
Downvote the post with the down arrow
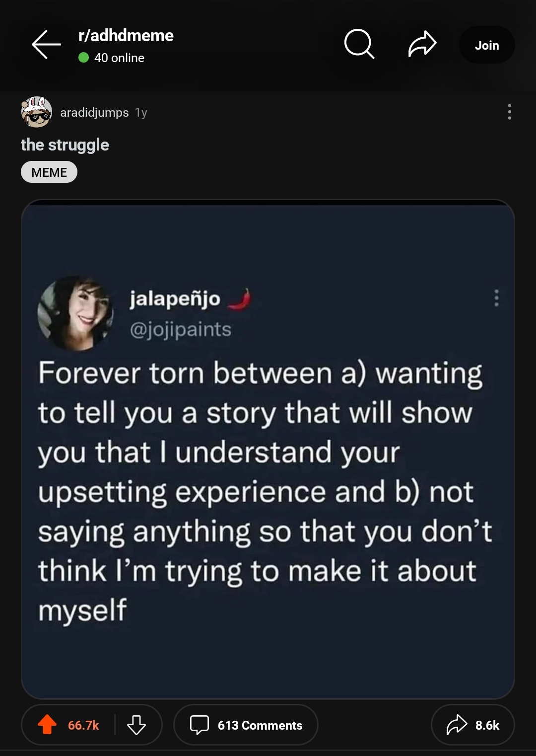pyautogui.click(x=136, y=725)
